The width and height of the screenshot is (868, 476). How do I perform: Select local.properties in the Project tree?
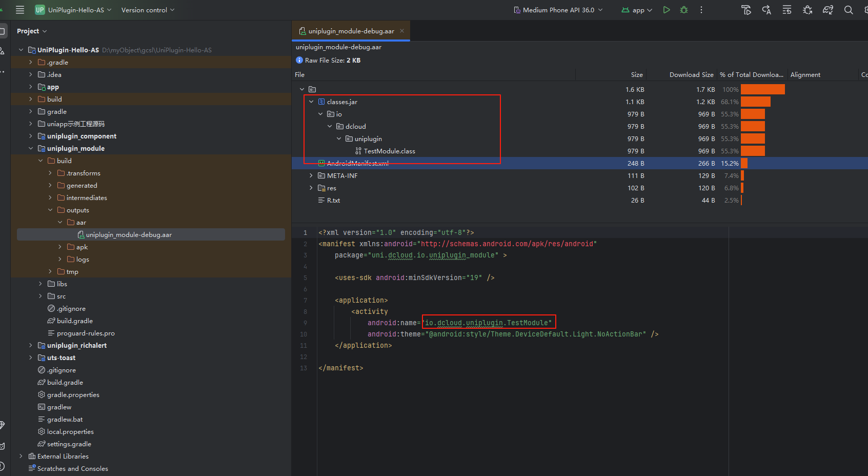70,431
